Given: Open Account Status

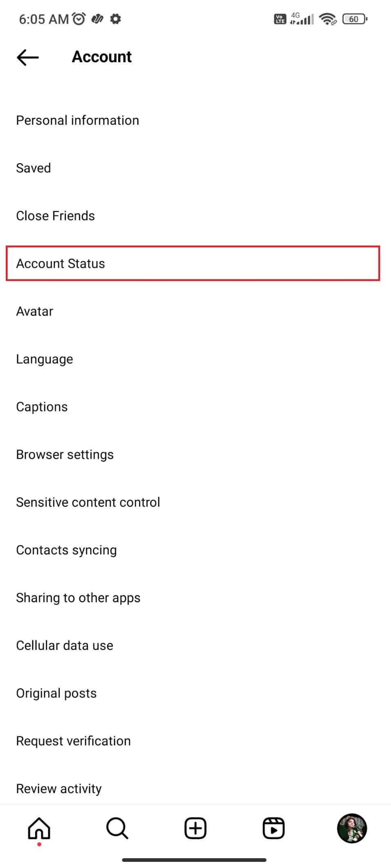Looking at the screenshot, I should pos(193,263).
